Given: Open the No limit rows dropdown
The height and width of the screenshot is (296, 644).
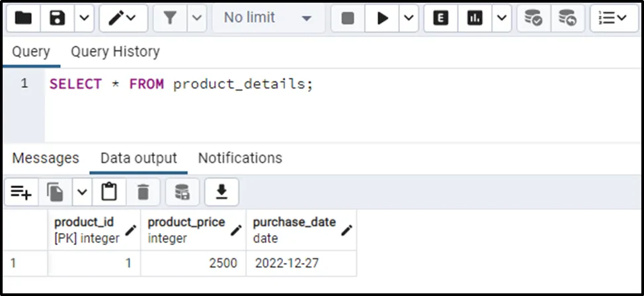Looking at the screenshot, I should click(x=268, y=19).
